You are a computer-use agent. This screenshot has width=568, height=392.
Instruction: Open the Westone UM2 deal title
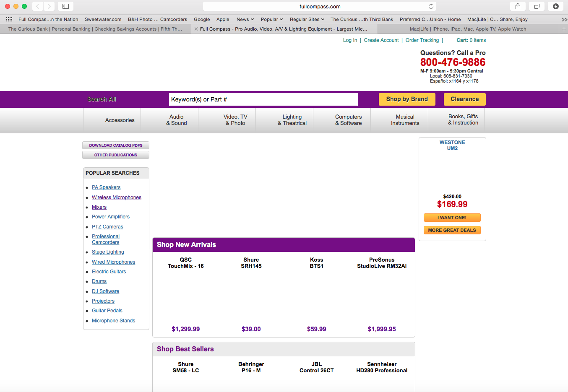(452, 145)
